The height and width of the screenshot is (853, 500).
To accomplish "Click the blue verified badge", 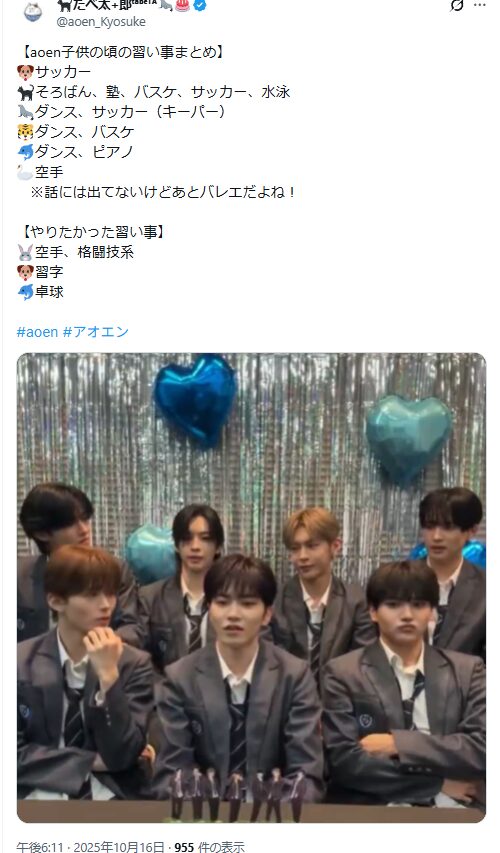I will click(200, 5).
